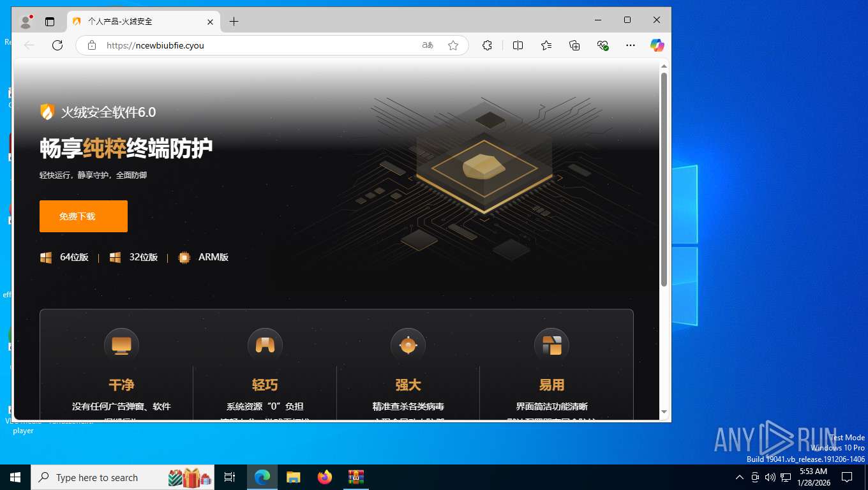868x490 pixels.
Task: Open Browser essentials heart icon
Action: [x=602, y=45]
